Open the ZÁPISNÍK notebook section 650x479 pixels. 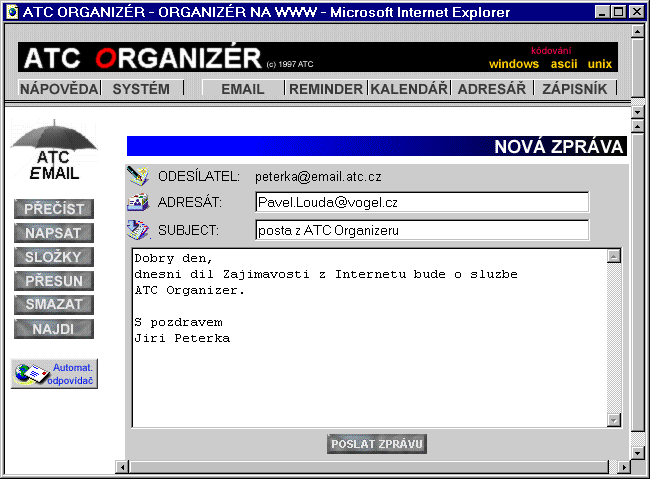(x=575, y=88)
